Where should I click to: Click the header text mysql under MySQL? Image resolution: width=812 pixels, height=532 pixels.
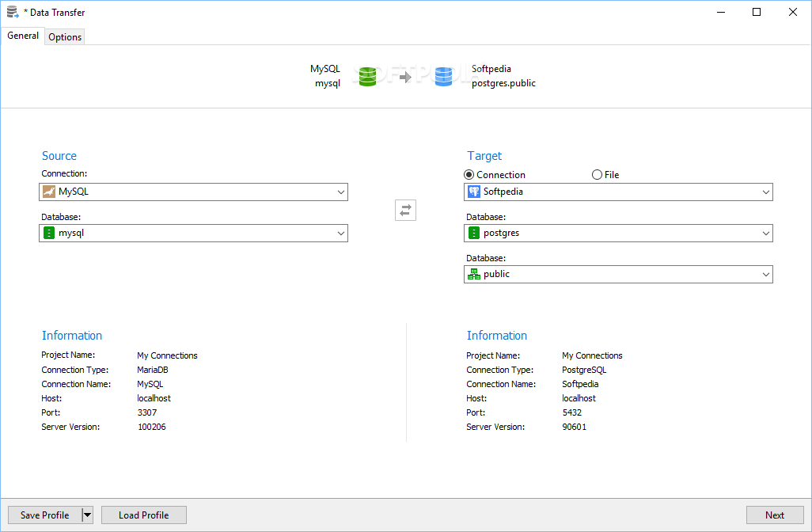point(328,83)
